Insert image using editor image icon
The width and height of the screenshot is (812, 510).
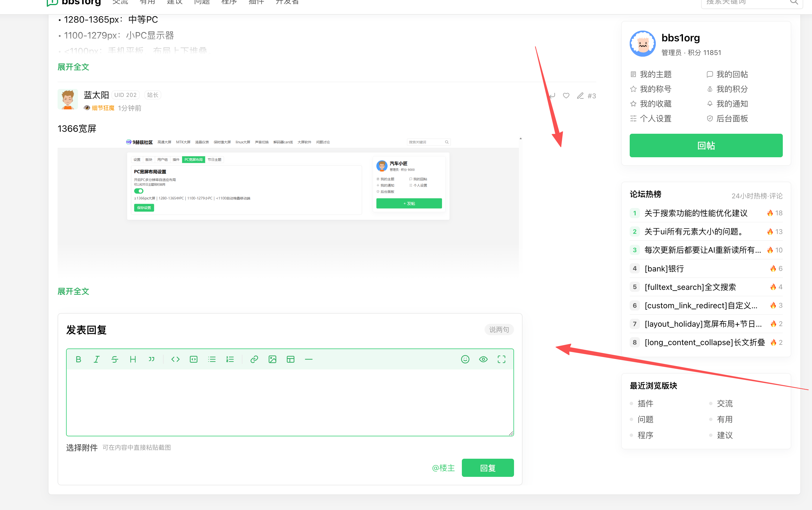click(x=272, y=359)
